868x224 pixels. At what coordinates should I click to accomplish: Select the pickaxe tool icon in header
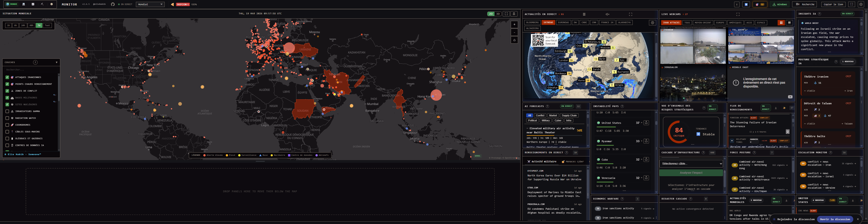coord(42,4)
